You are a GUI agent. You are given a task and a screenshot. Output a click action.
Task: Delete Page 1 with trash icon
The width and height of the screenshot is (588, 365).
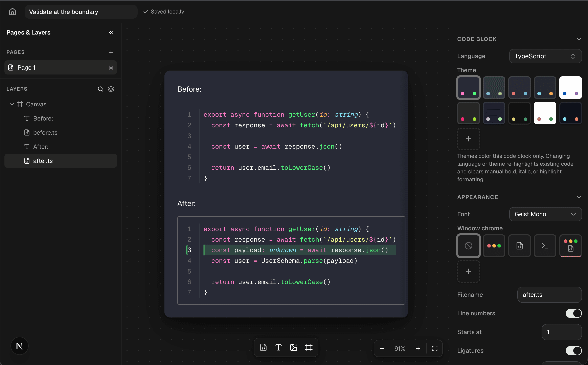coord(111,67)
